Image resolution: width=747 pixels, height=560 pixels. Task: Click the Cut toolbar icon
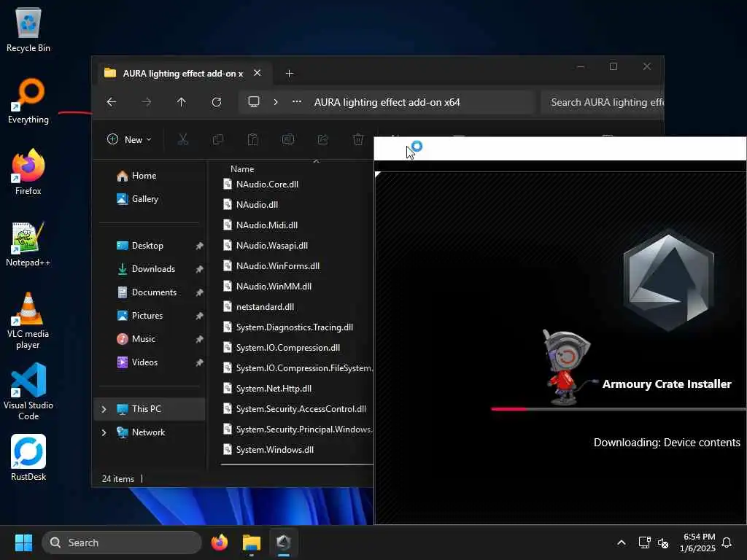[183, 139]
